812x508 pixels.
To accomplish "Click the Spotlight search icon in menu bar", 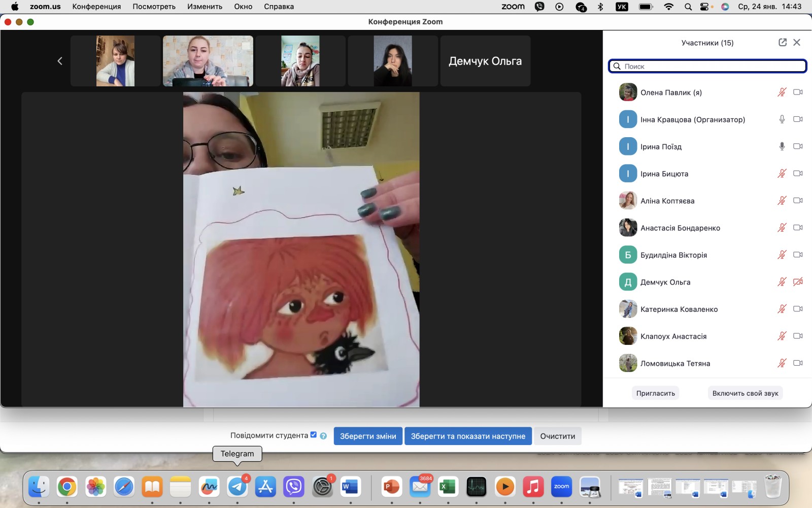I will click(x=688, y=7).
